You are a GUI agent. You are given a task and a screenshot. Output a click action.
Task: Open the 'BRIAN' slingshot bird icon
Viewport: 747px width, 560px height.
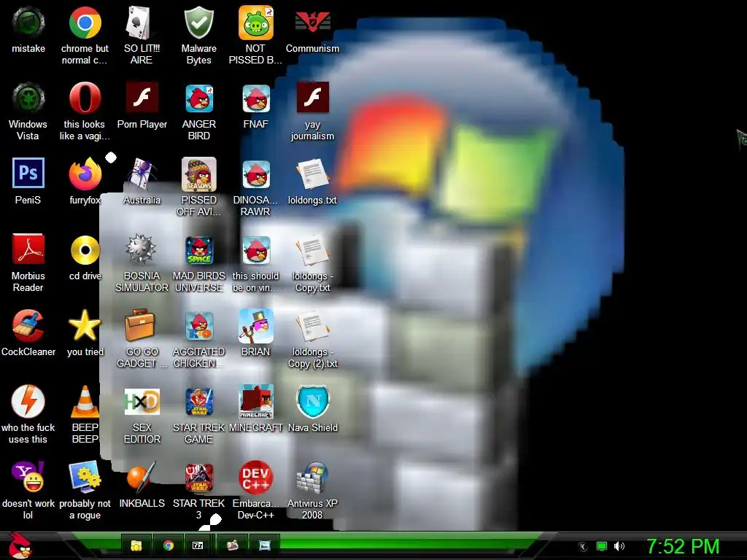coord(256,326)
